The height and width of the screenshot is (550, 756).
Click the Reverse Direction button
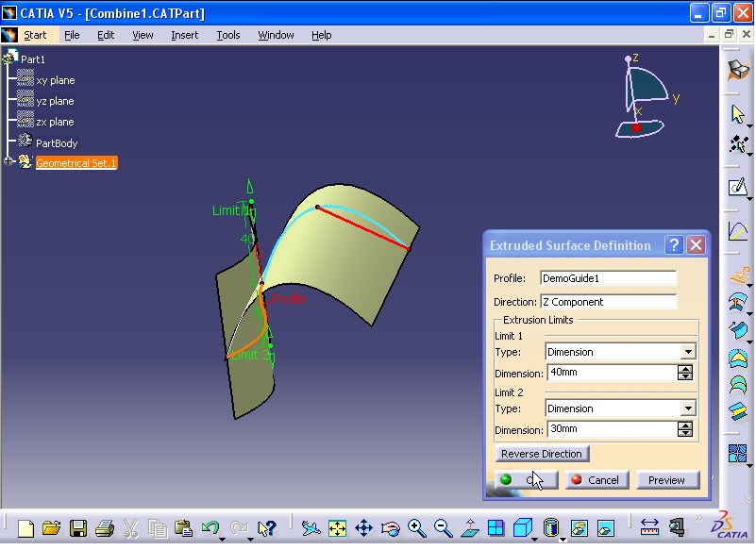[542, 454]
